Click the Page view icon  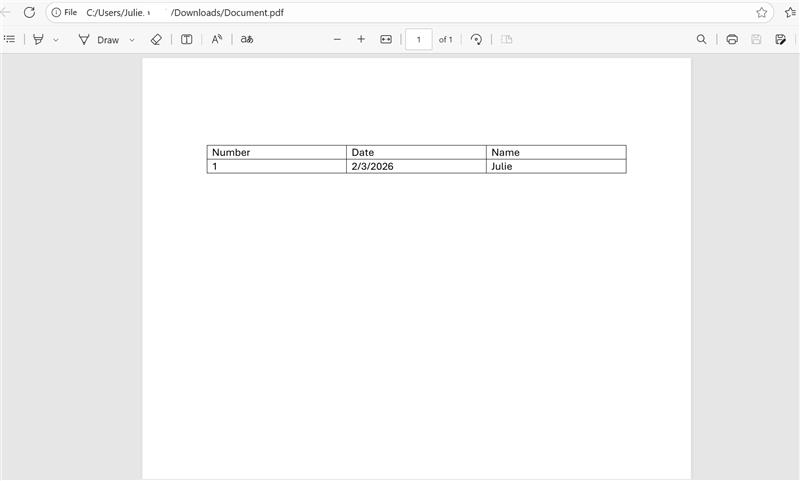click(x=507, y=39)
